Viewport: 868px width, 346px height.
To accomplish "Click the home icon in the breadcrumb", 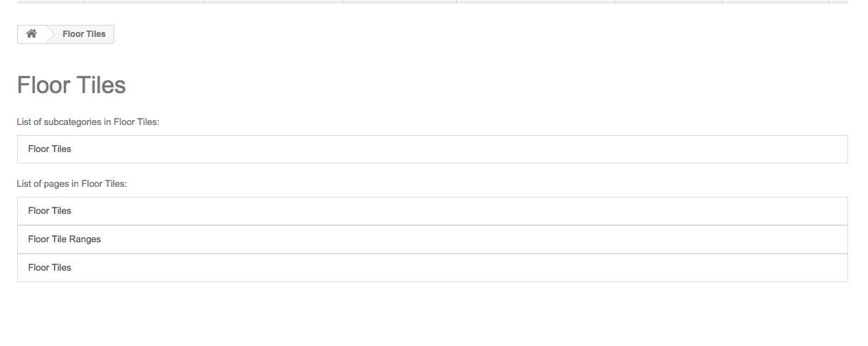I will pos(31,34).
